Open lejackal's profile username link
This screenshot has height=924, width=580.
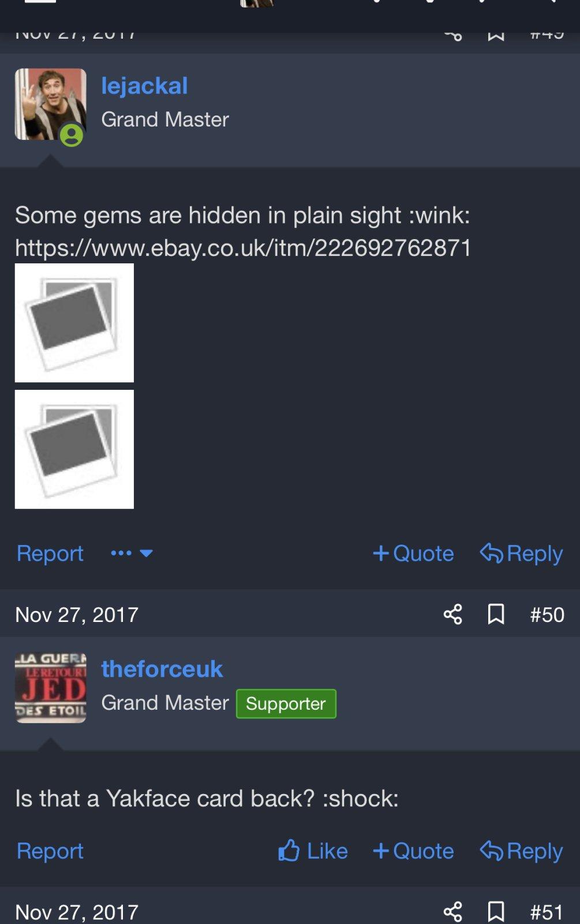click(144, 86)
